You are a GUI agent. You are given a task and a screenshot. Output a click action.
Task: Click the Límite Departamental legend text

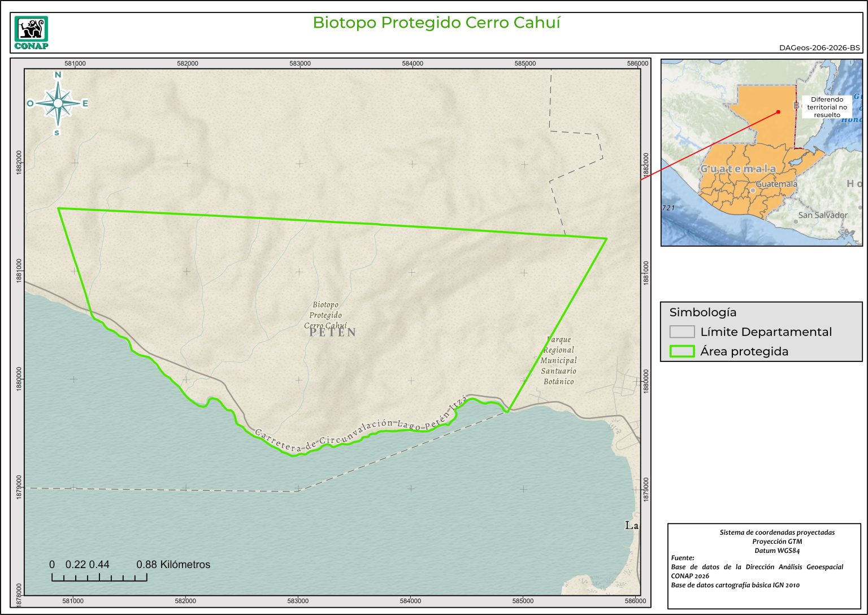pyautogui.click(x=766, y=332)
